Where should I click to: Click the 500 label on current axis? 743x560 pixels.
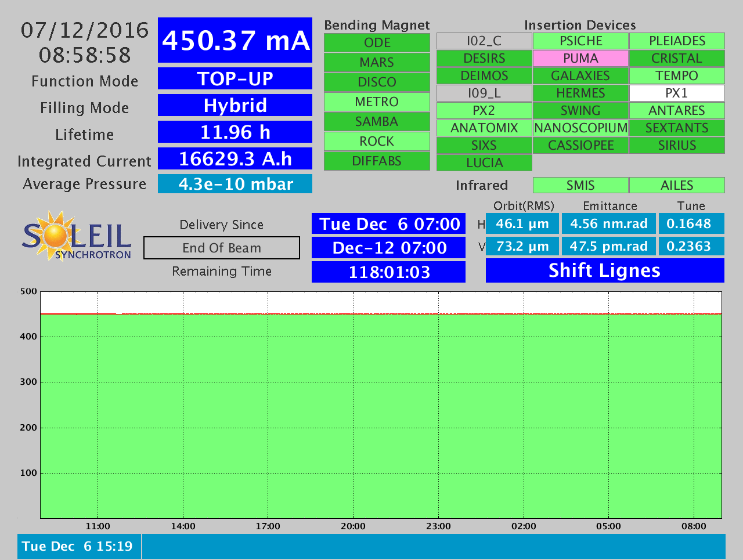coord(28,291)
